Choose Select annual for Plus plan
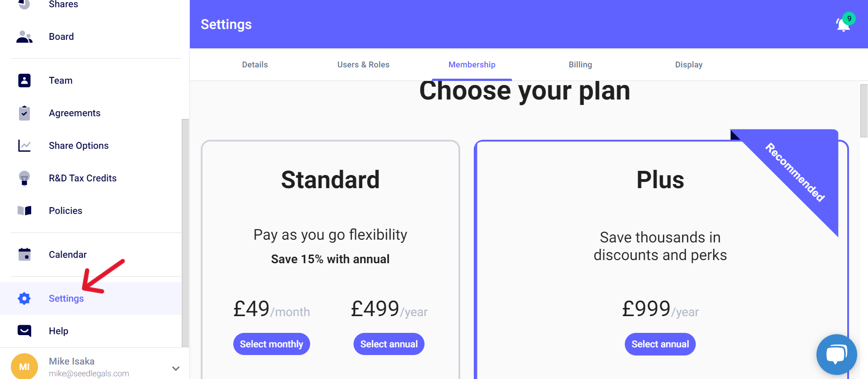The image size is (868, 379). [660, 344]
